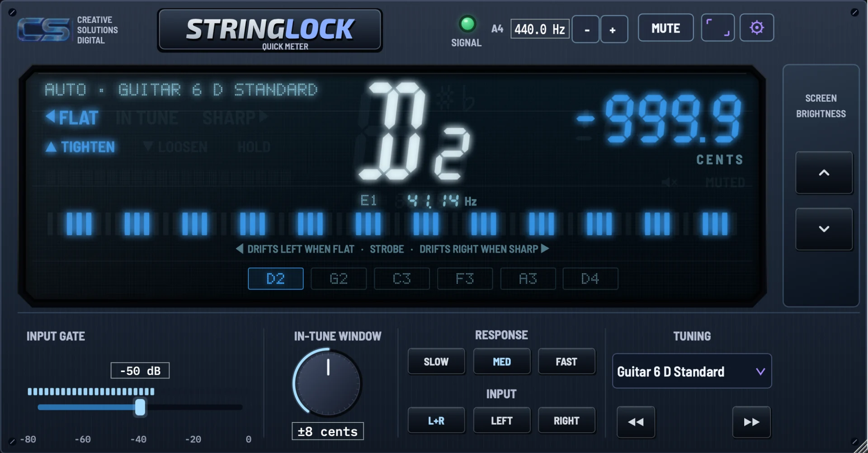Open settings with the gear icon
Image resolution: width=868 pixels, height=453 pixels.
(x=756, y=28)
